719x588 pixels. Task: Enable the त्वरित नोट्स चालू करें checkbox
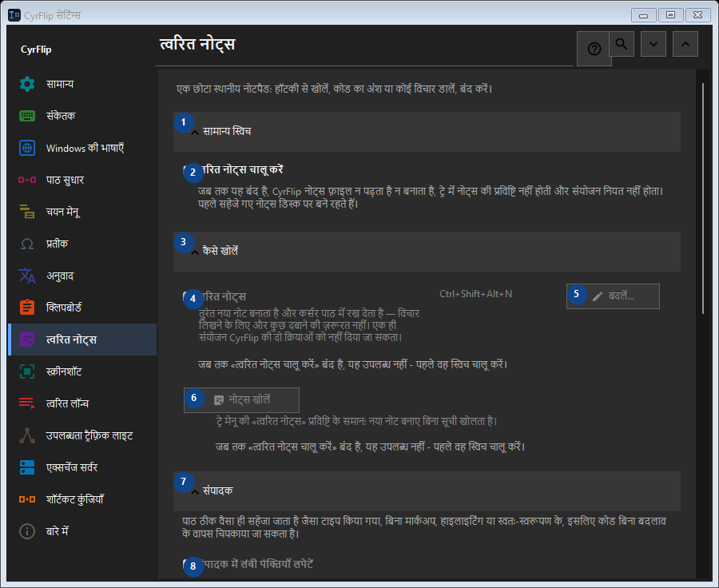(188, 170)
